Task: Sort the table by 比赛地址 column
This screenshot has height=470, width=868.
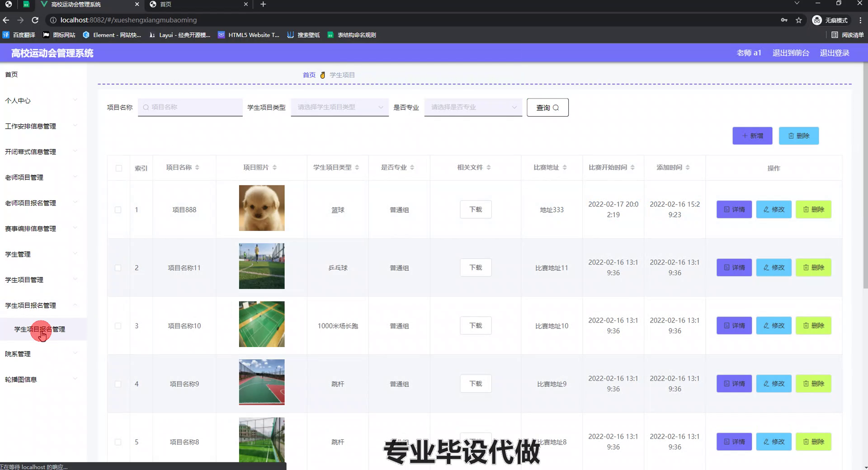Action: [565, 168]
